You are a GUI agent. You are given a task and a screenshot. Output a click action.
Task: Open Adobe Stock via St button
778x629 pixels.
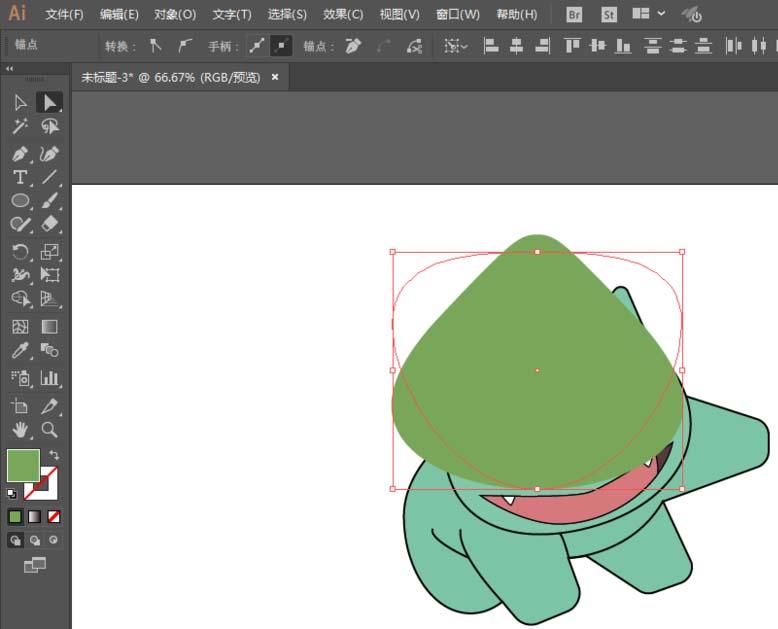tap(608, 14)
